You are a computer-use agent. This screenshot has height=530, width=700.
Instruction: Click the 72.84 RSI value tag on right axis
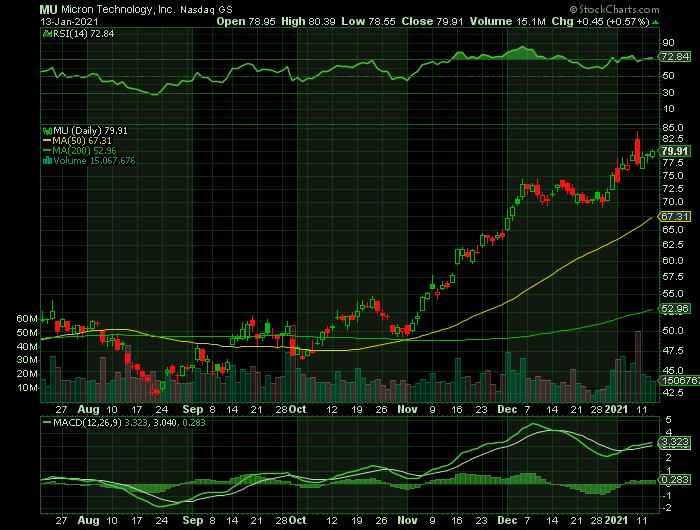[x=674, y=57]
